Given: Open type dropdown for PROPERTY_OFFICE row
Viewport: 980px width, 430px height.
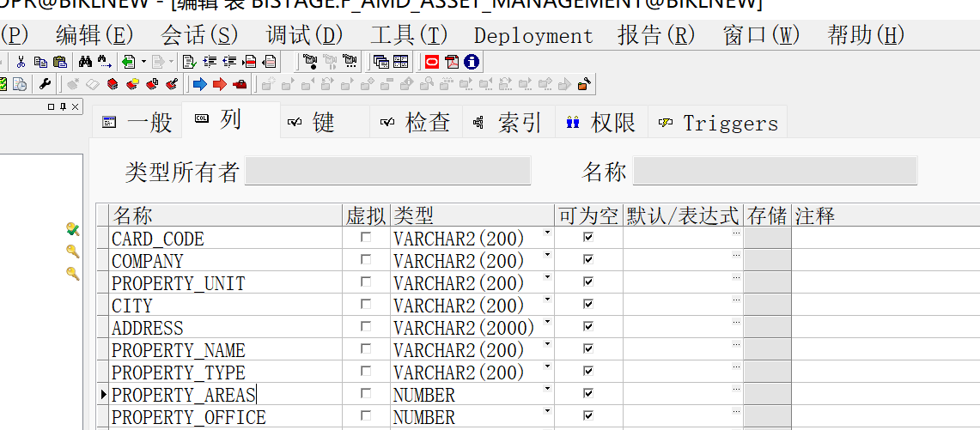Looking at the screenshot, I should pos(548,410).
